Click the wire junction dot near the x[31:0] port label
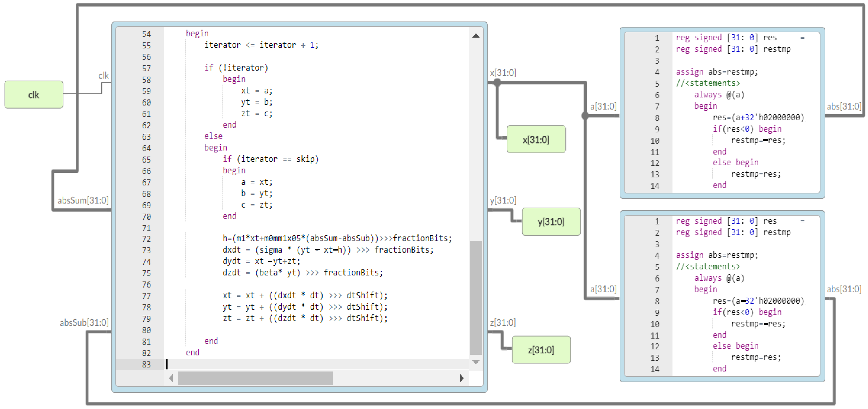Image resolution: width=868 pixels, height=409 pixels. (497, 82)
